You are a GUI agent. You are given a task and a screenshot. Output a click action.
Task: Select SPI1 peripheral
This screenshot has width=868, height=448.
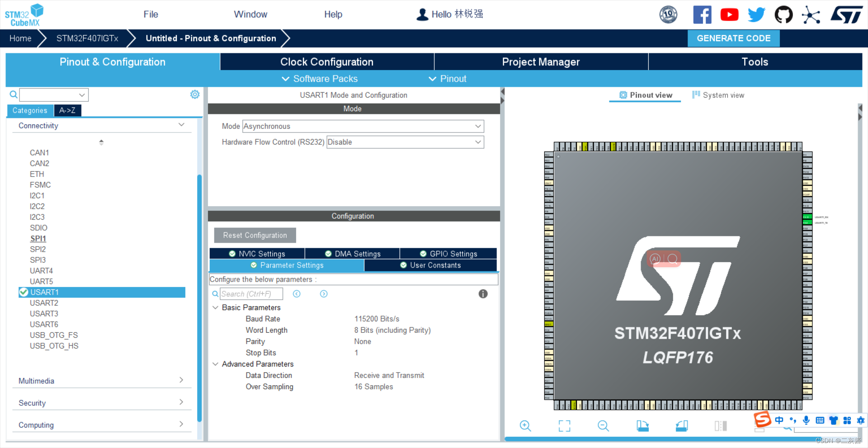point(38,238)
